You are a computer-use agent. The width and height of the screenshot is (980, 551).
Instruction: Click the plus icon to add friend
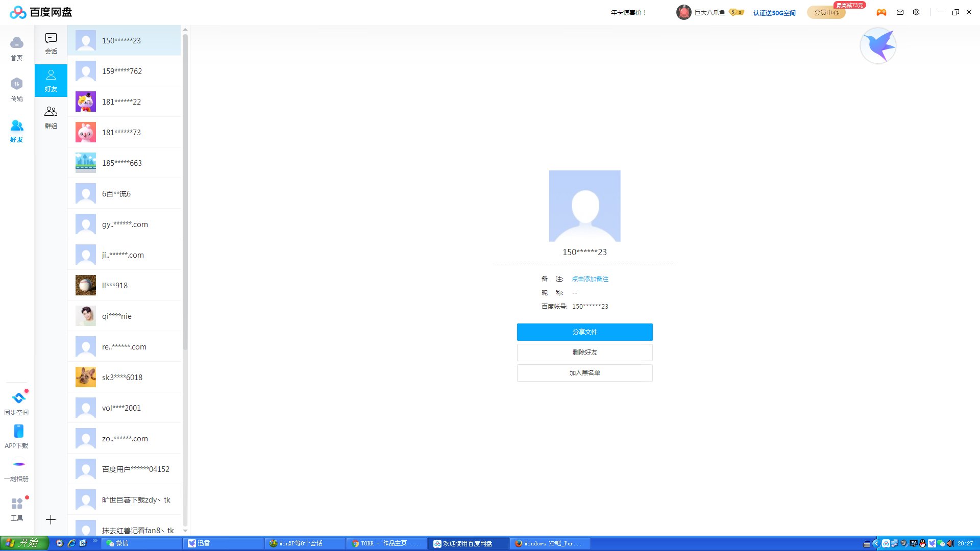point(51,520)
